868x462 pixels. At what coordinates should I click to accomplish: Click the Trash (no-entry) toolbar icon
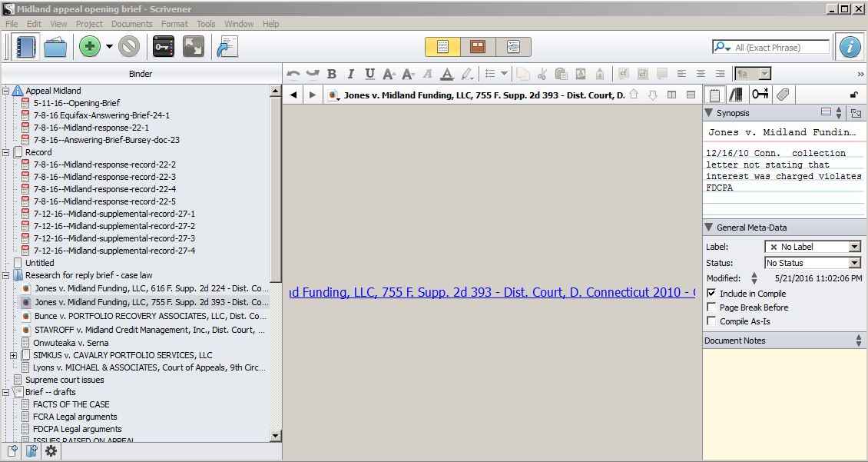click(129, 47)
